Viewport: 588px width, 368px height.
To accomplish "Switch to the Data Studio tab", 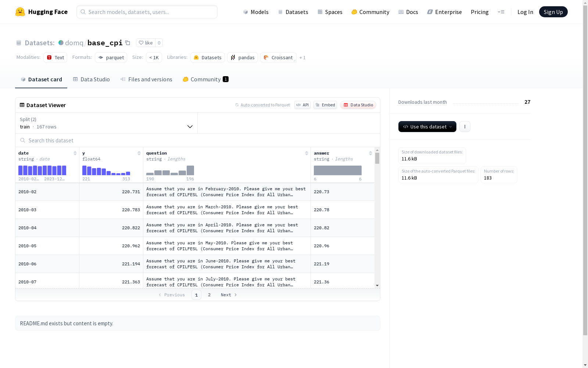I will (x=91, y=79).
